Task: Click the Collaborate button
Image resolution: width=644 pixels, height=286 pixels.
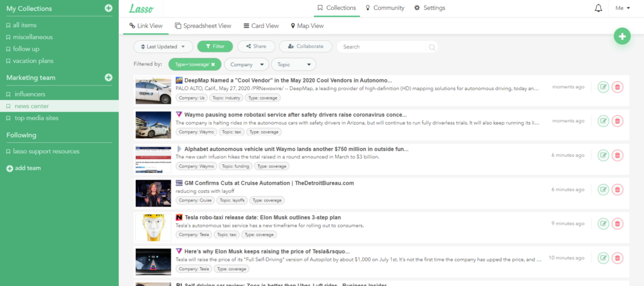Action: pos(306,47)
